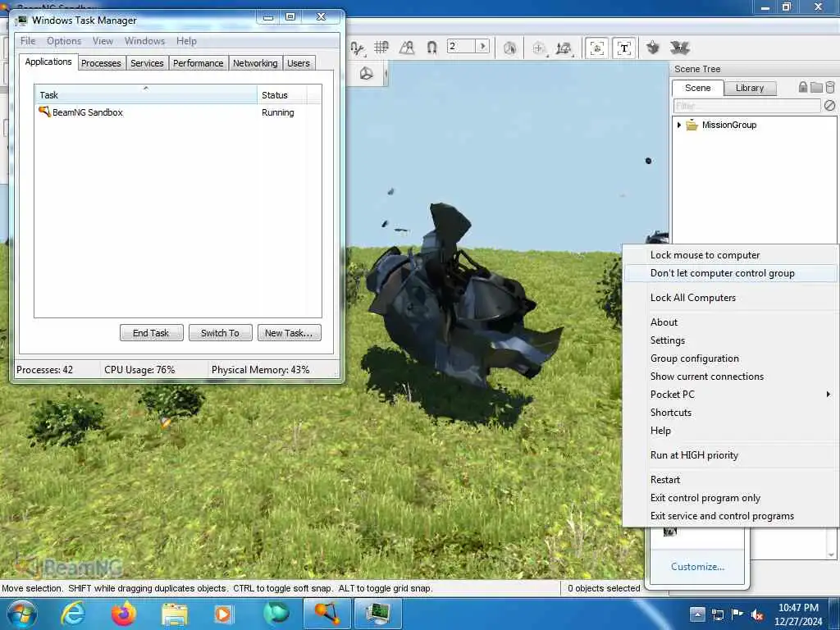Click the 3D cube editor icon
This screenshot has height=630, width=840.
[367, 73]
